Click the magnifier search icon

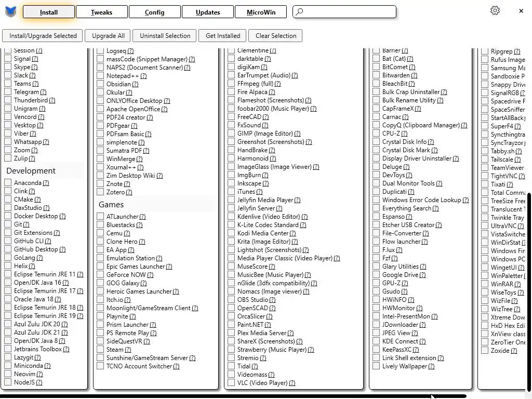pos(299,12)
